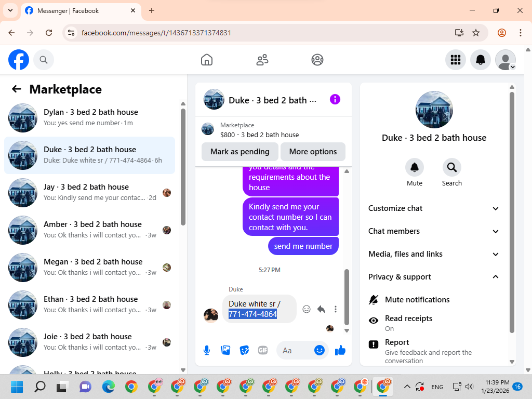This screenshot has height=399, width=532.
Task: Open tab search dropdown arrow
Action: 10,10
